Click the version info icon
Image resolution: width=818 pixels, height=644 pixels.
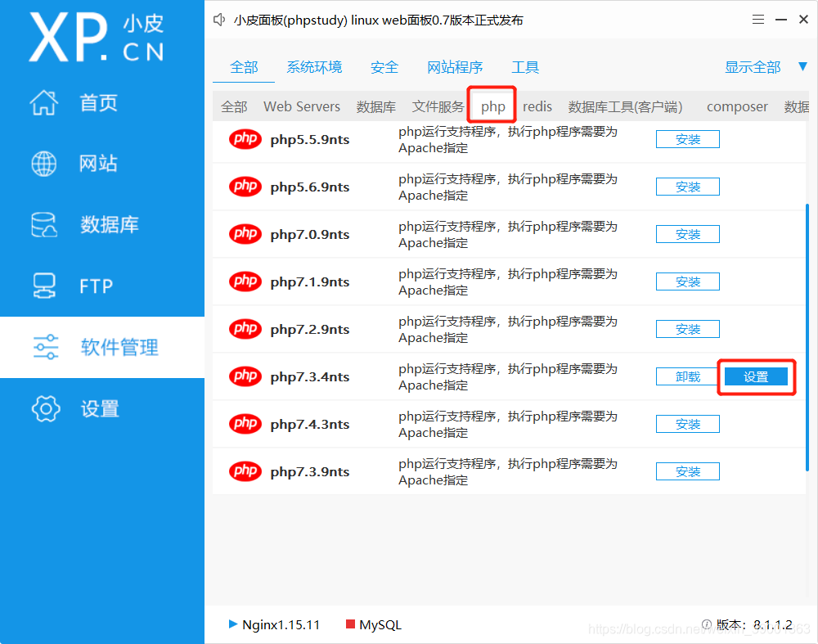point(707,624)
